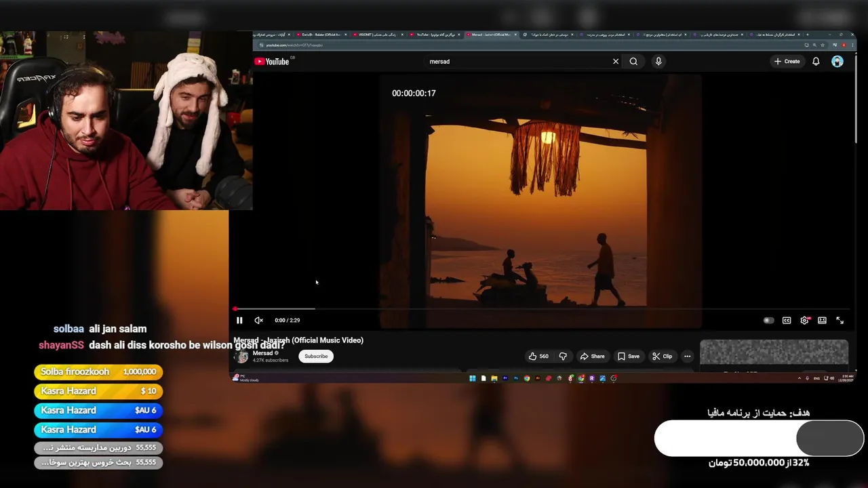The height and width of the screenshot is (488, 868).
Task: Enter fullscreen mode
Action: (x=840, y=321)
